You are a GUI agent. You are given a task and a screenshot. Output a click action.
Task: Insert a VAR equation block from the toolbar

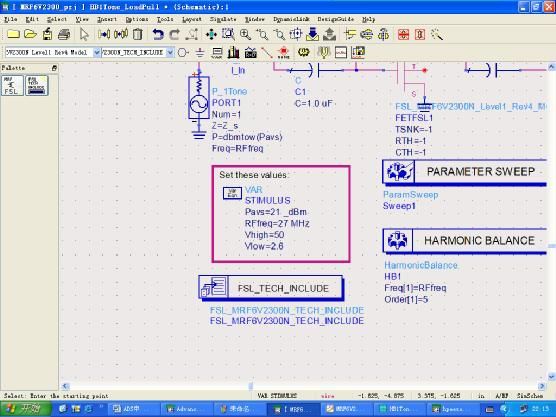click(x=217, y=53)
